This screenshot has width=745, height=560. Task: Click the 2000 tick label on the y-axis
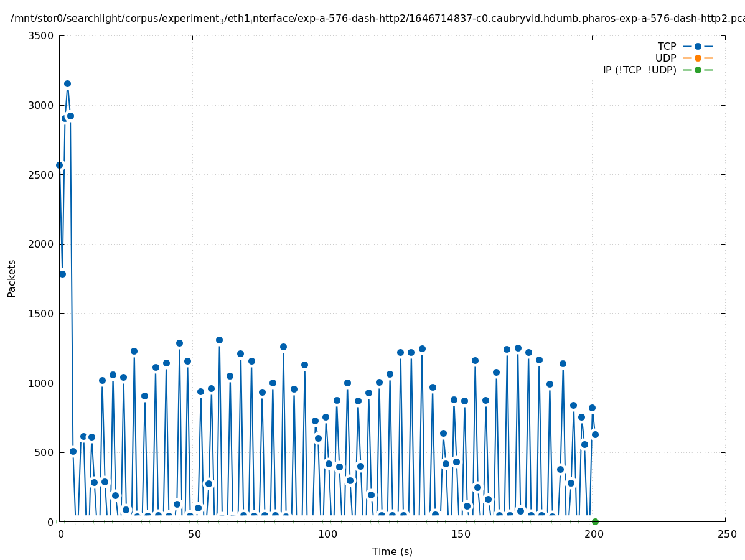[41, 244]
